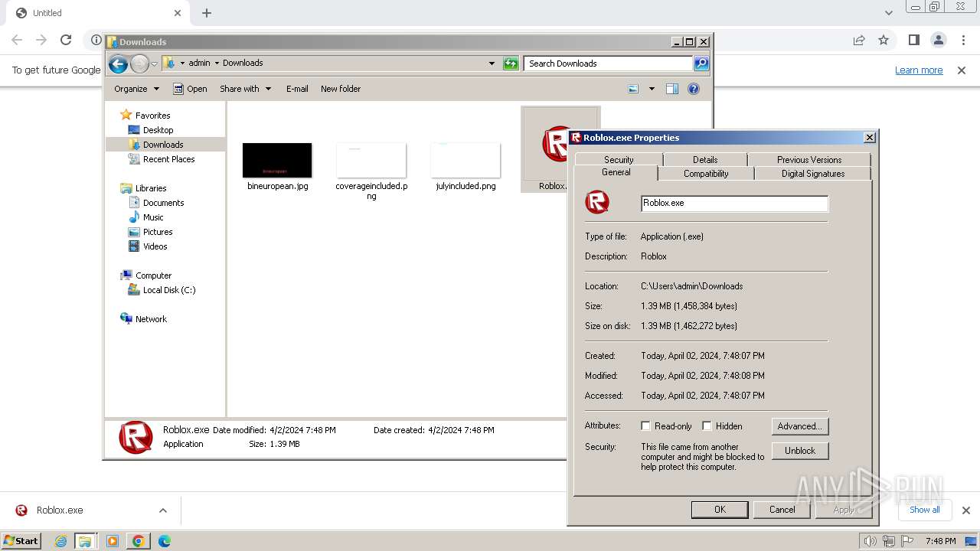Open a new Chrome tab
The image size is (980, 551).
pyautogui.click(x=207, y=13)
